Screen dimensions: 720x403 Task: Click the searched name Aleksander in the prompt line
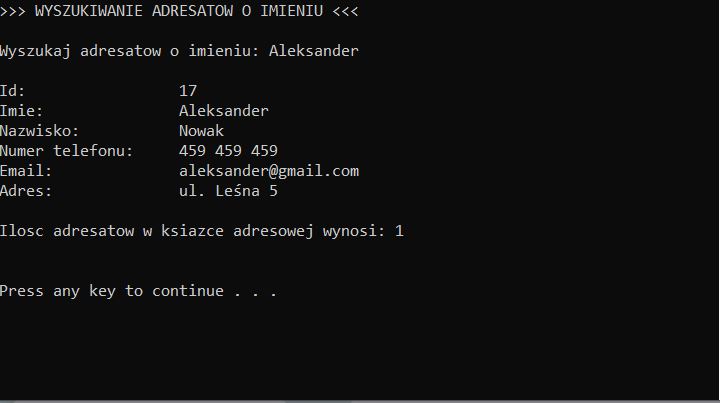313,51
